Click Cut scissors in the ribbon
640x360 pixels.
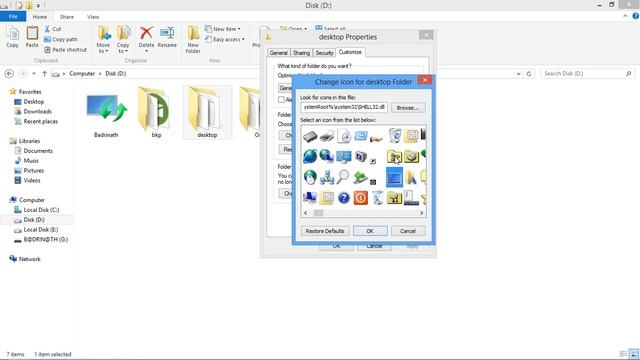[53, 29]
